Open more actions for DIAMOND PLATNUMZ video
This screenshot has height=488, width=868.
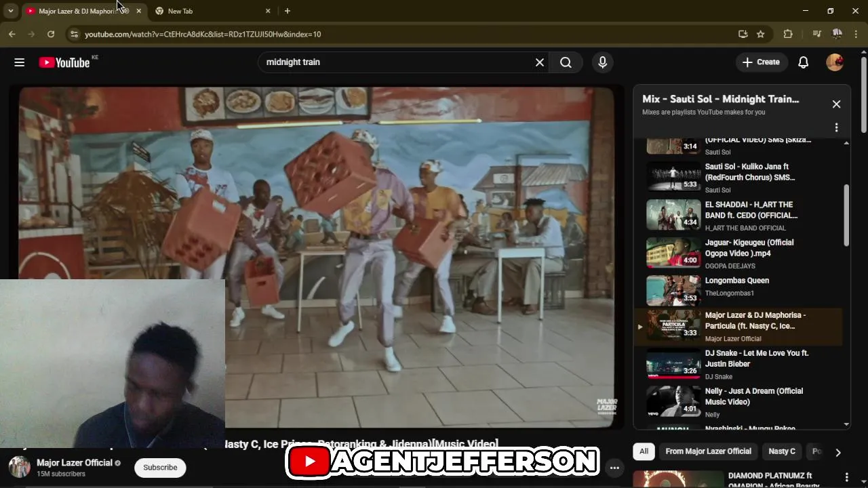tap(846, 477)
